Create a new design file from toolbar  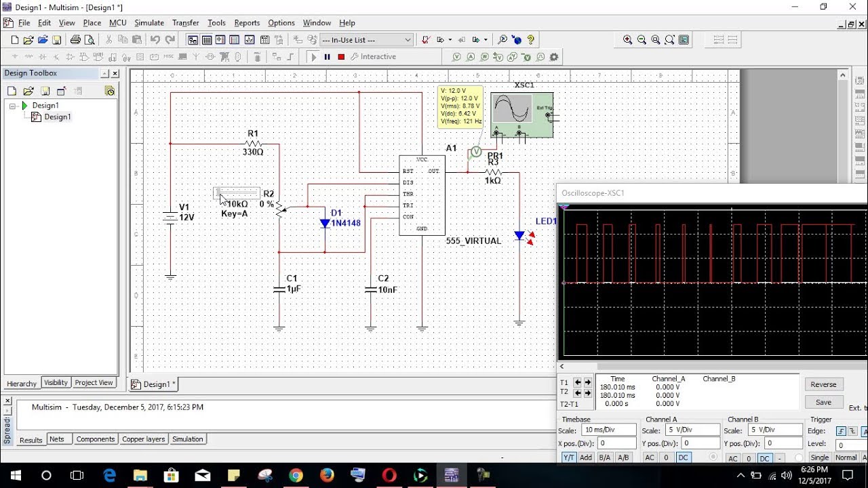click(x=15, y=40)
